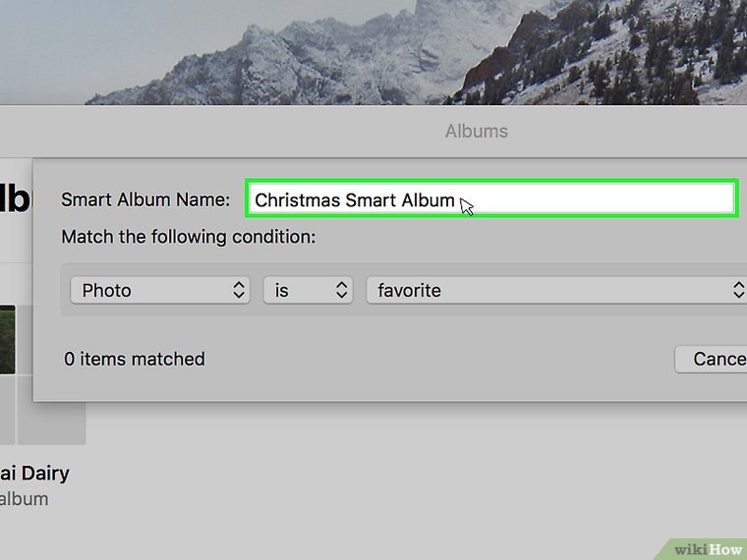Image resolution: width=747 pixels, height=560 pixels.
Task: Click the "Smart Album Name:" label
Action: (x=145, y=199)
